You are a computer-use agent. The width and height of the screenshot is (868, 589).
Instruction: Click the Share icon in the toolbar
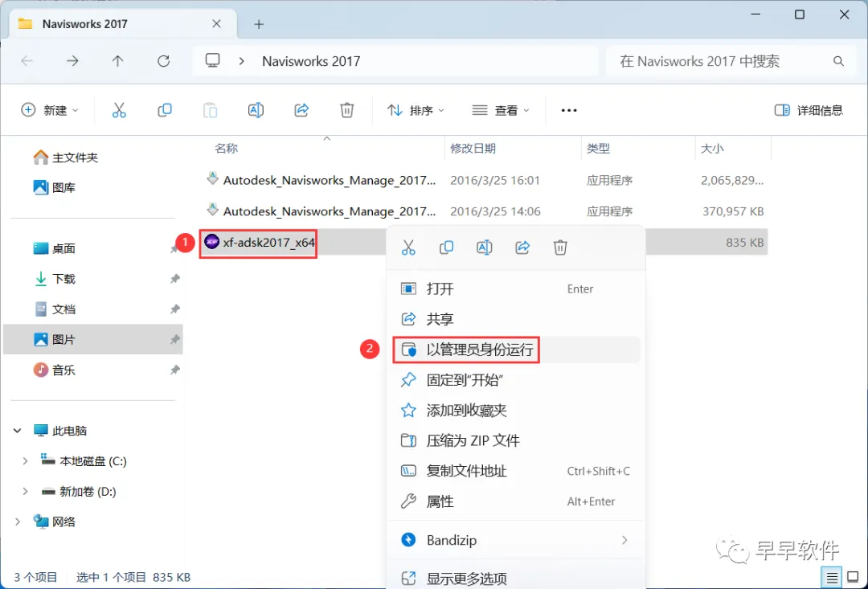click(x=301, y=110)
